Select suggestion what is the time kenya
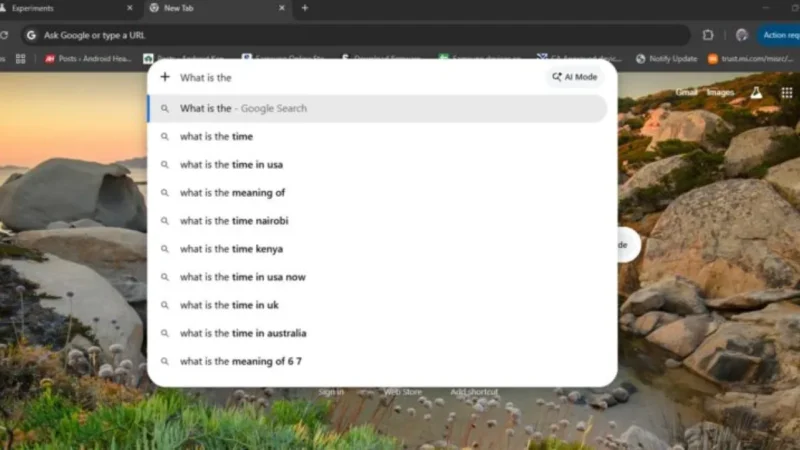This screenshot has width=800, height=450. pyautogui.click(x=378, y=248)
